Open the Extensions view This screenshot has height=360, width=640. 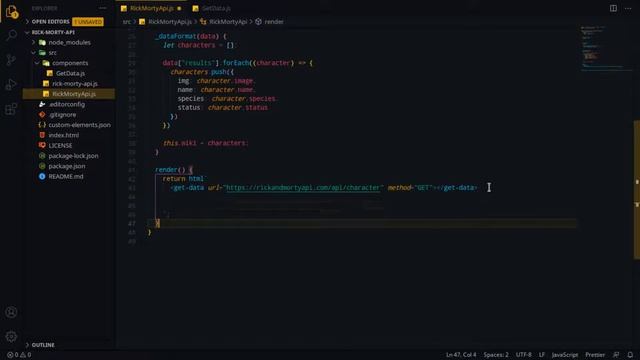point(11,109)
